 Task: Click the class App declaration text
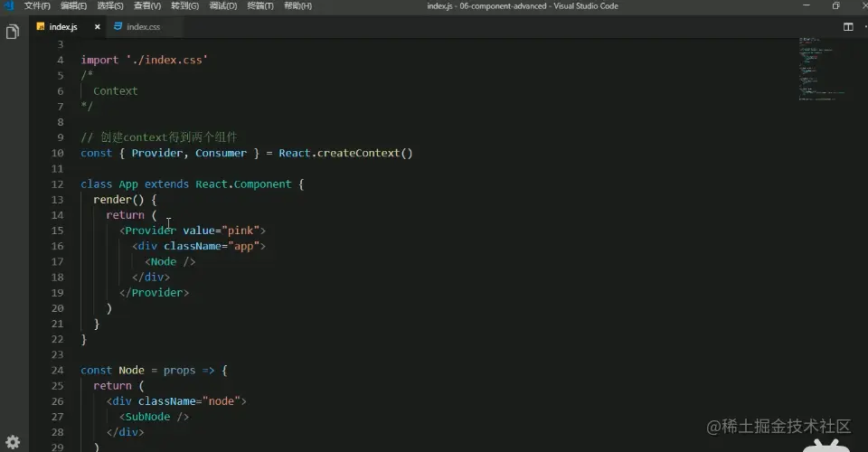(x=109, y=184)
